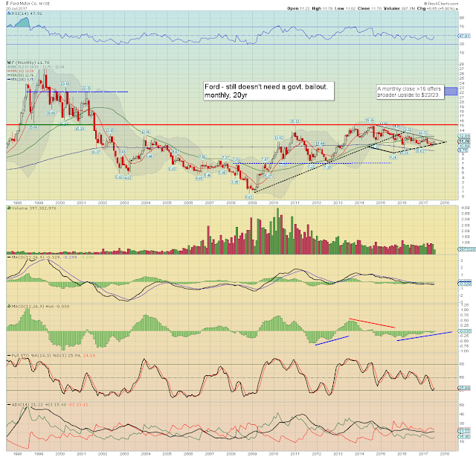The width and height of the screenshot is (476, 457).
Task: Click the red line in MACD histogram panel
Action: [x=372, y=323]
